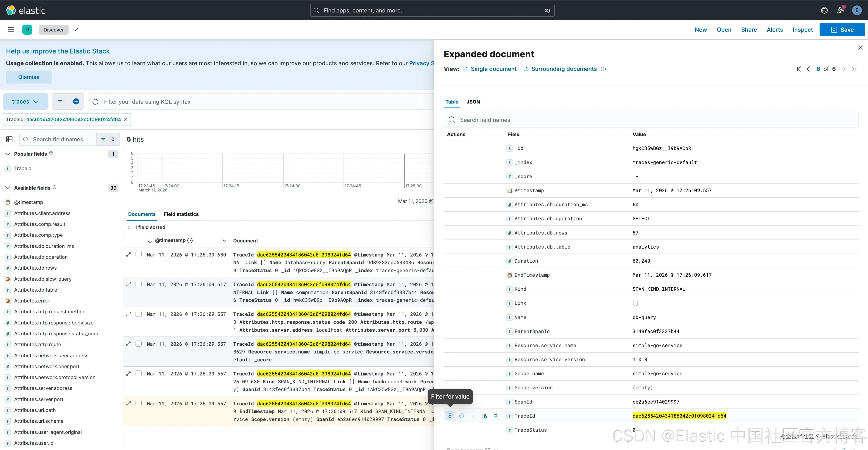Click the add filter plus button
The image size is (868, 450).
(76, 102)
